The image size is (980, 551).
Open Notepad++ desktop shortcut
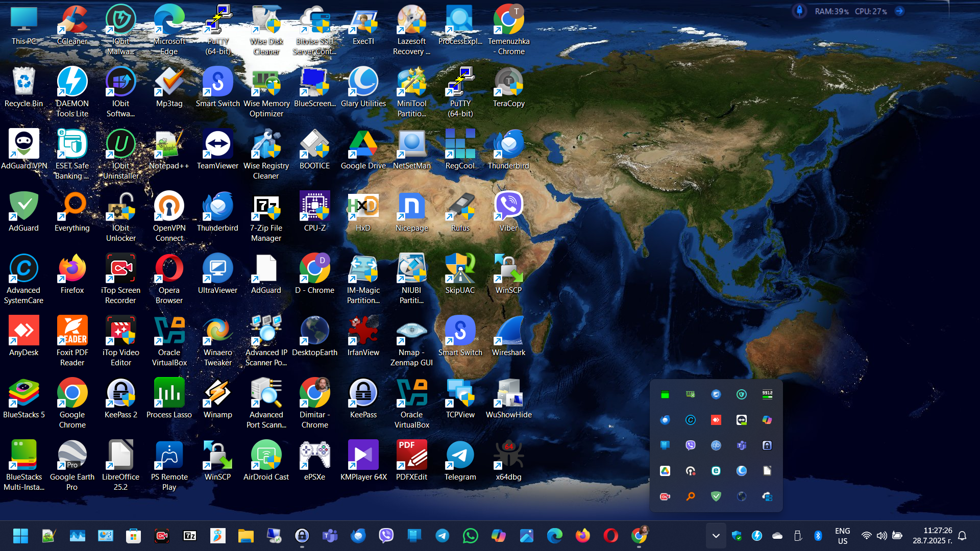[169, 150]
